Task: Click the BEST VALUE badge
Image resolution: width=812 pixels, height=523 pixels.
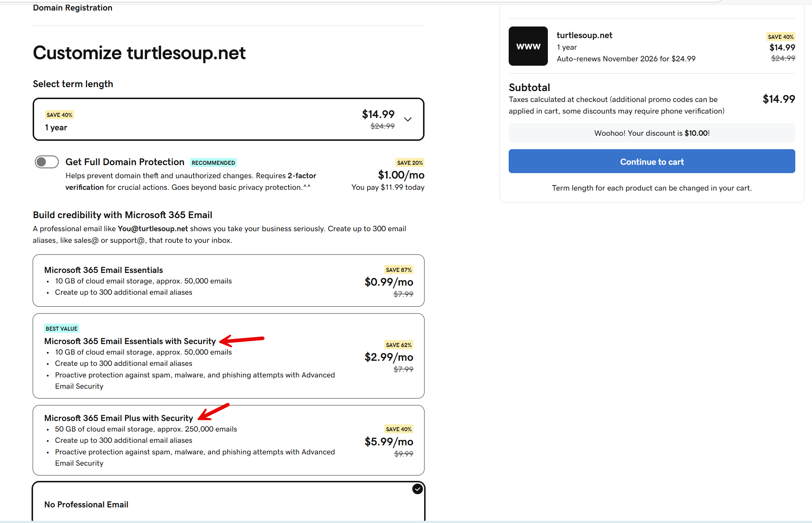Action: pos(61,328)
